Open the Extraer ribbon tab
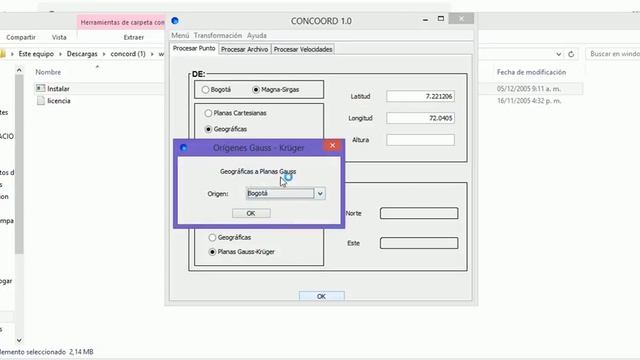Image resolution: width=640 pixels, height=360 pixels. pyautogui.click(x=134, y=37)
